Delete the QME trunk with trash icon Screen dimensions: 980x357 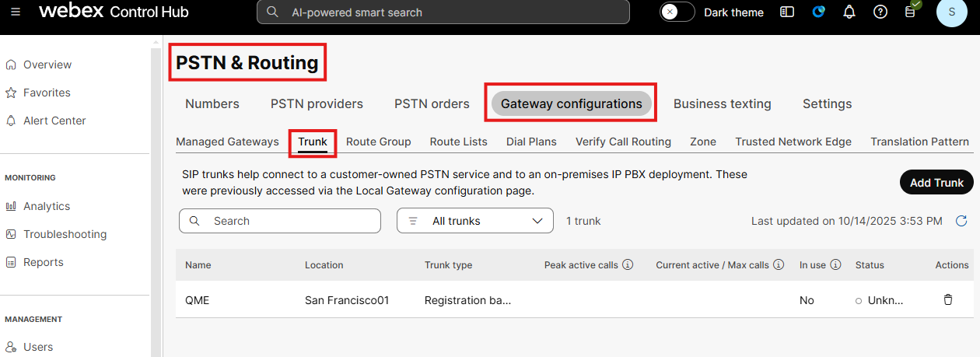coord(947,300)
